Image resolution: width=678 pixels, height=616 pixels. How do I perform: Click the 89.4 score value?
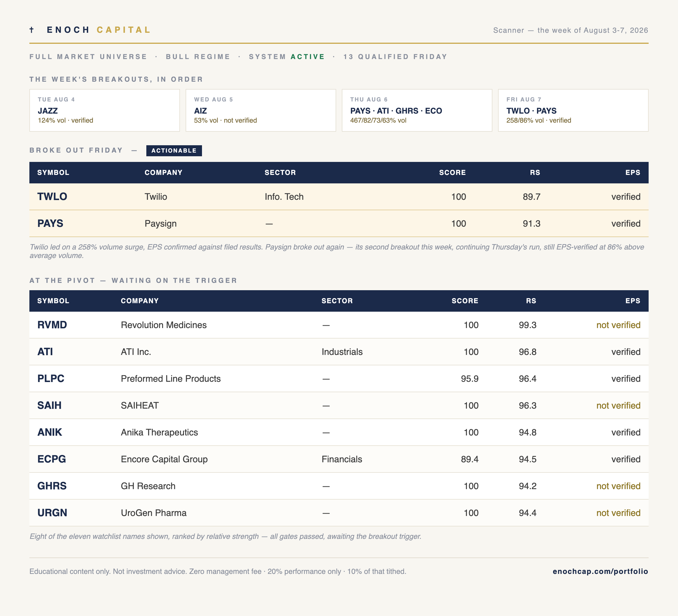pos(470,459)
